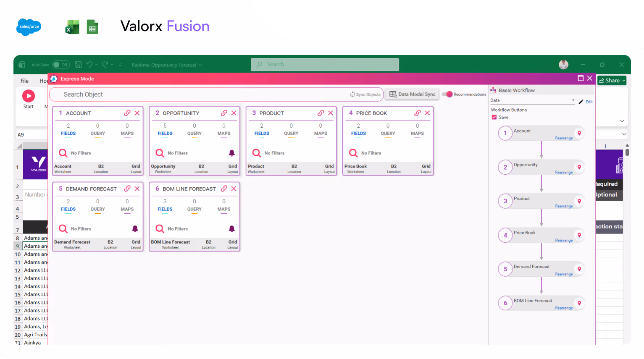This screenshot has height=359, width=644.
Task: Click the link icon on the BOM Line Forecast card
Action: click(224, 189)
